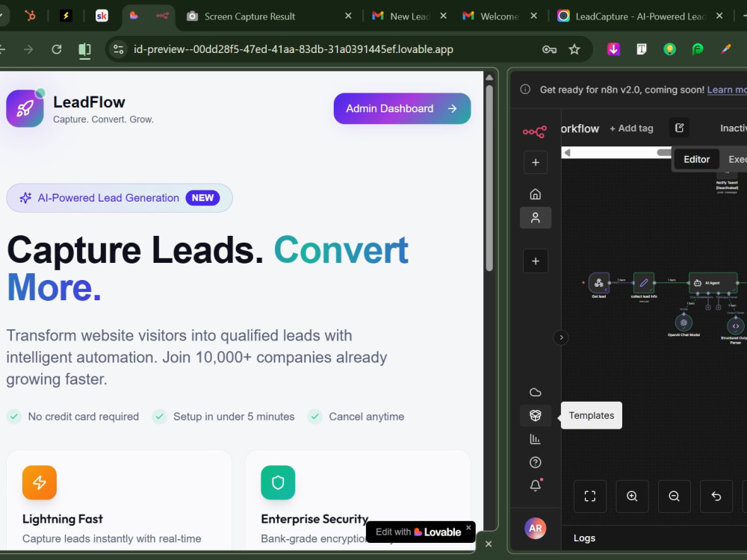Click 'No credit card required' text
Image resolution: width=747 pixels, height=560 pixels.
click(x=84, y=417)
